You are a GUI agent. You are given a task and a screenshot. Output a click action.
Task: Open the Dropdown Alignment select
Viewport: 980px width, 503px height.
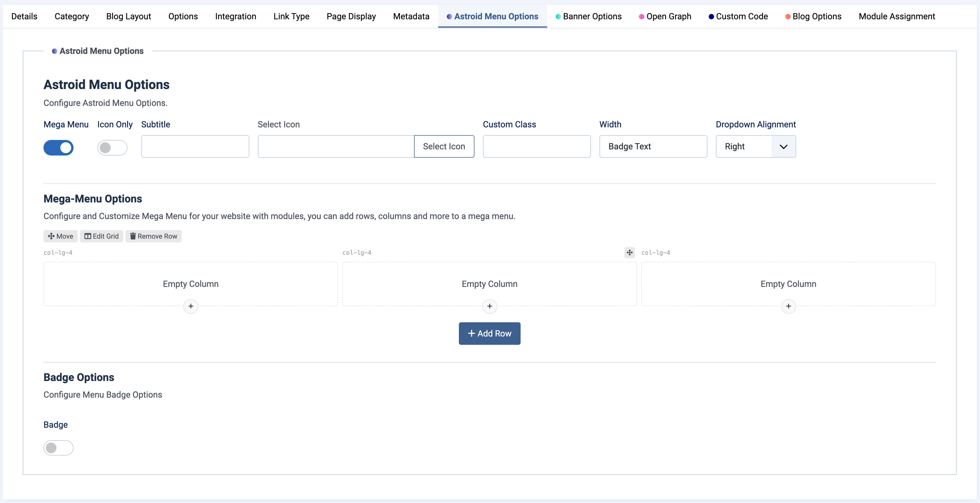pos(756,146)
